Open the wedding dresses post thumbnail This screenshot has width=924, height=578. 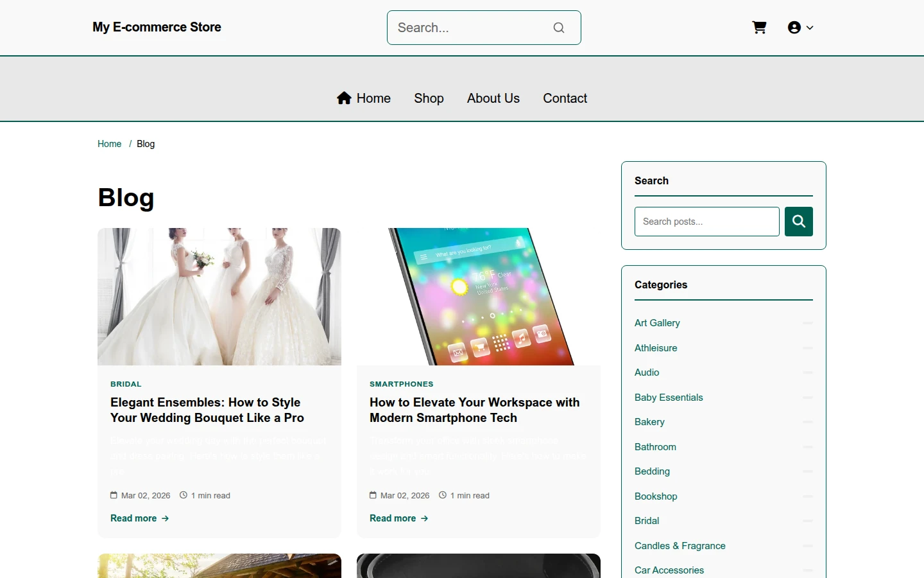point(219,297)
